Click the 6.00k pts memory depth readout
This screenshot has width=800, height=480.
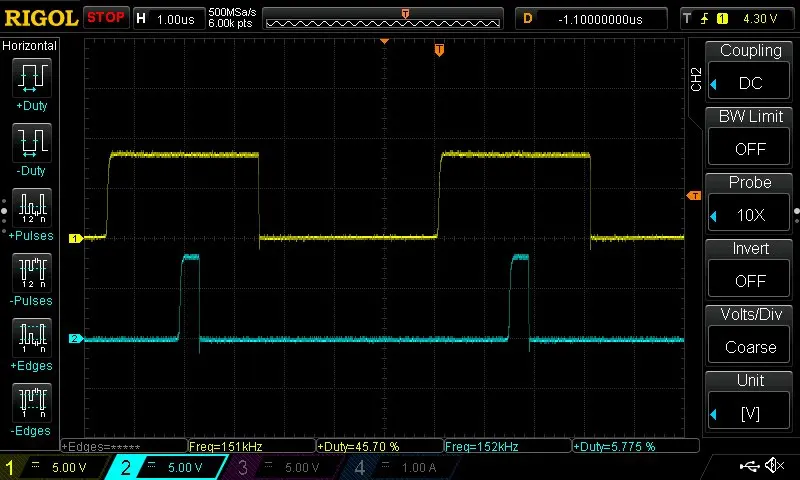(230, 23)
